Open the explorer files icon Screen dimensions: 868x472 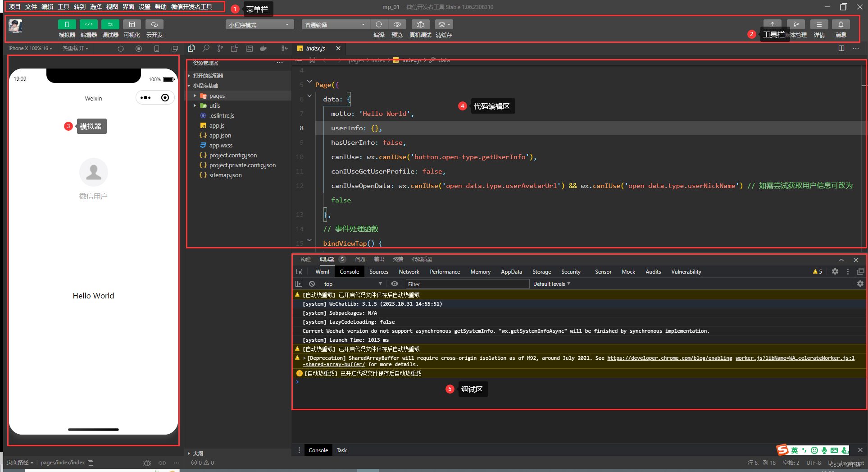click(x=191, y=48)
